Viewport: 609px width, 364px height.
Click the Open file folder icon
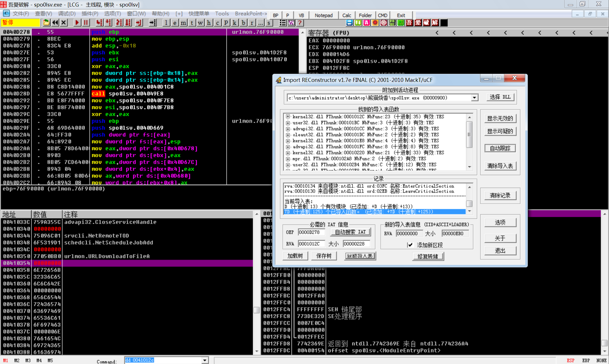pos(46,23)
